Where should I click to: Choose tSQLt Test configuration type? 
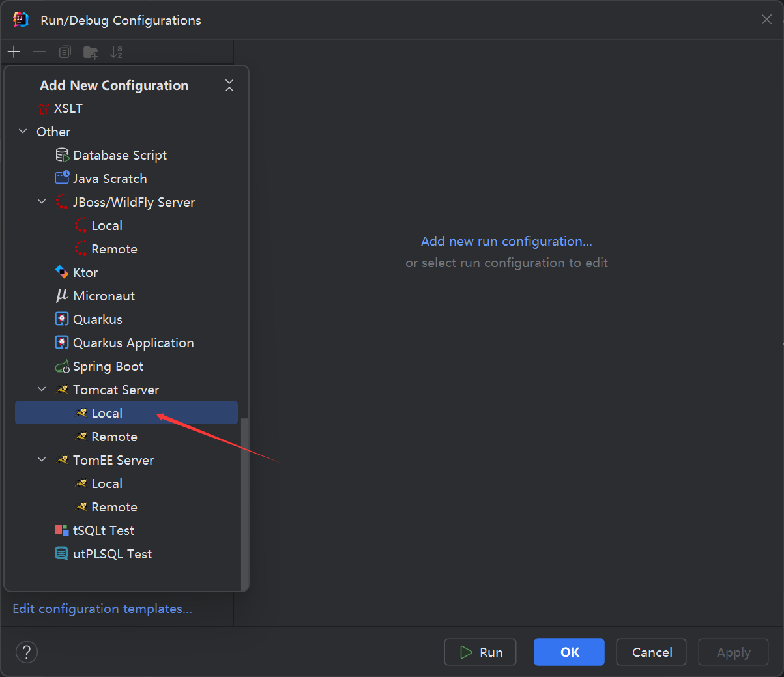coord(126,530)
